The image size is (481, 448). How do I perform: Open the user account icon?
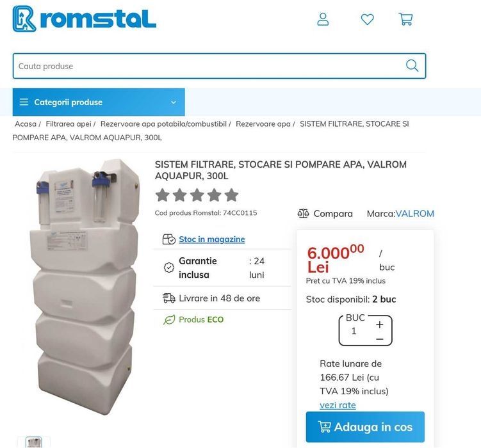point(323,19)
